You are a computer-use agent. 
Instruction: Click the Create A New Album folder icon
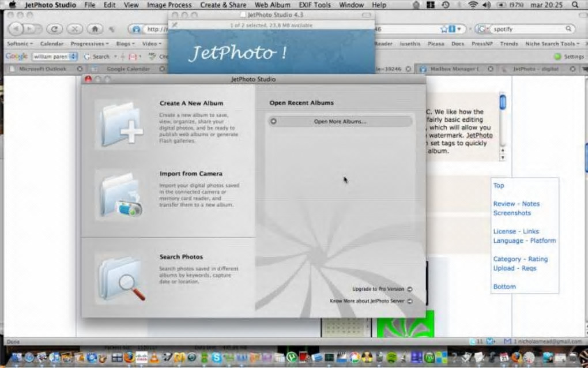(x=120, y=125)
